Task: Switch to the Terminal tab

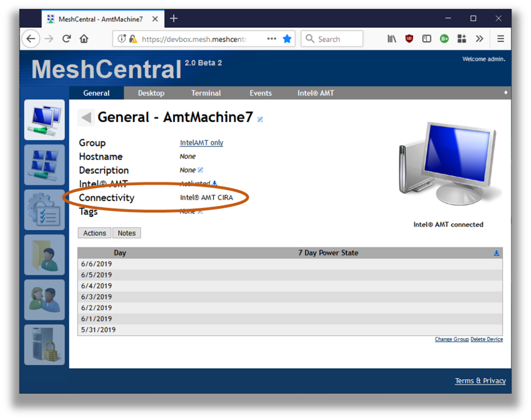Action: [x=206, y=93]
